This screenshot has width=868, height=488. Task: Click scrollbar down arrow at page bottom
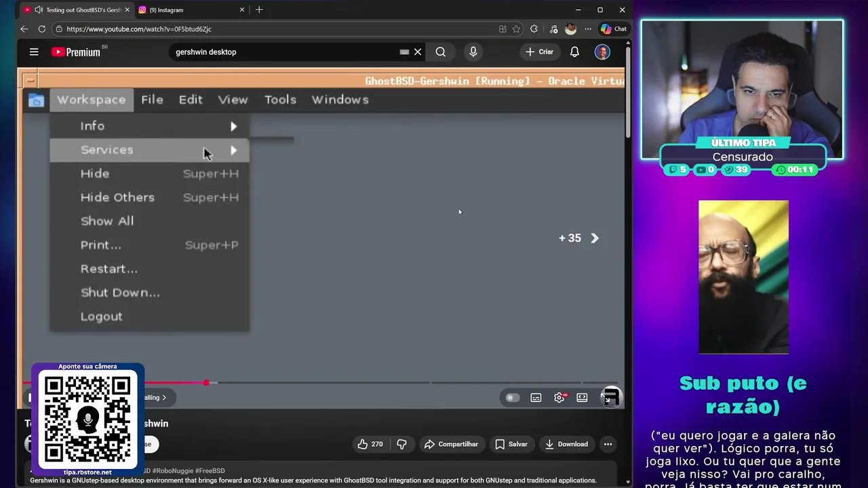628,483
